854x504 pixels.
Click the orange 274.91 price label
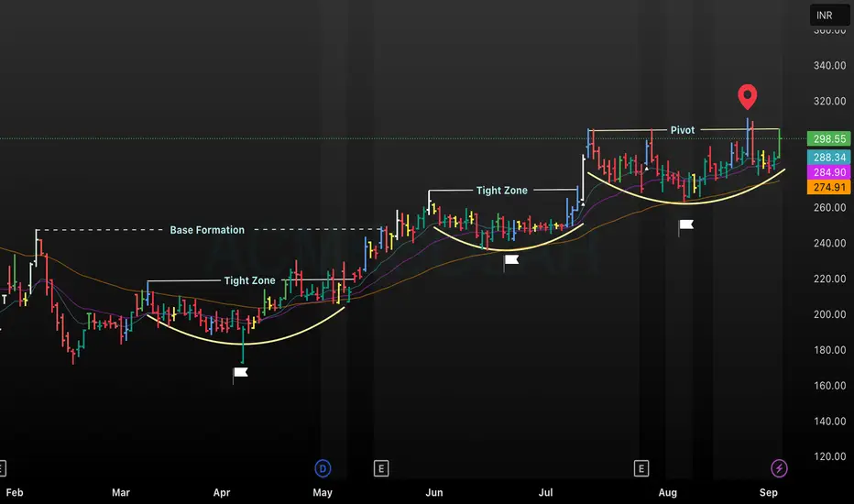point(829,187)
